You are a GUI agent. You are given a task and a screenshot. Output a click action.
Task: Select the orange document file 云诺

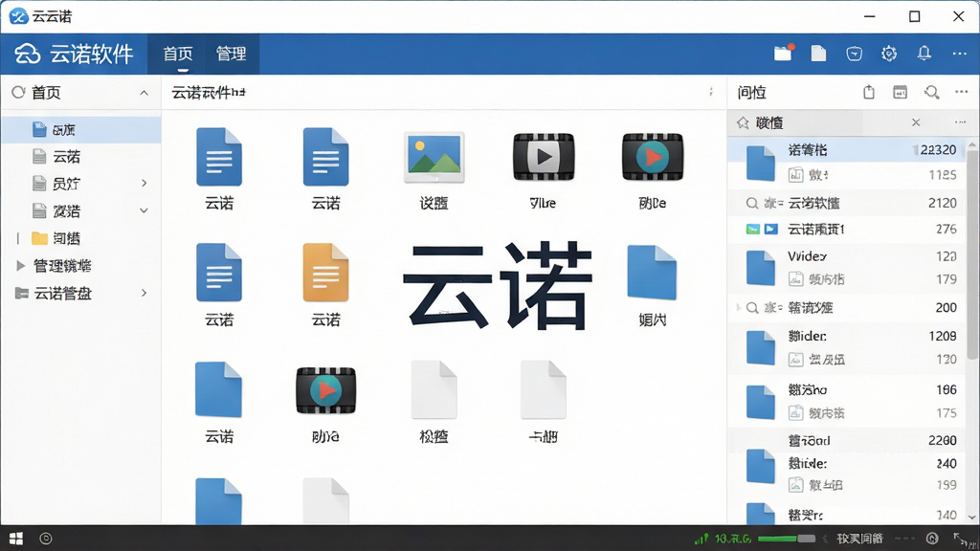pos(325,273)
